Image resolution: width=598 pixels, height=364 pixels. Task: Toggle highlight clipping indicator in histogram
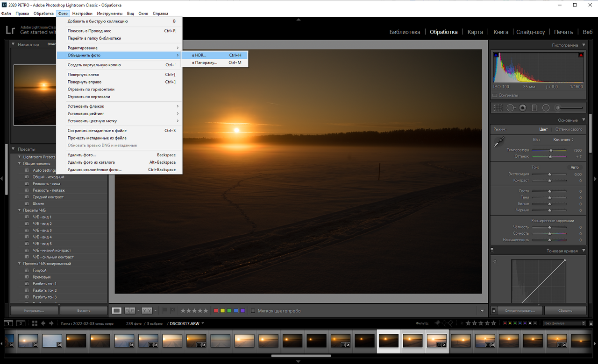point(581,55)
